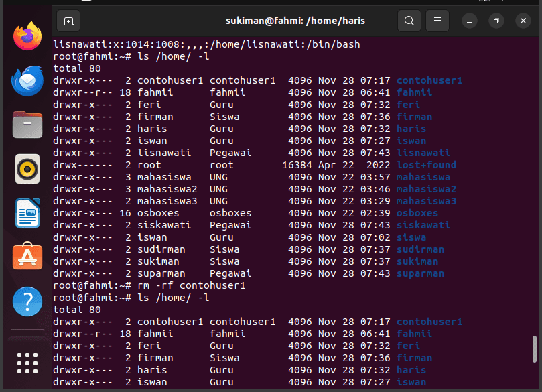Click the lost+found directory name
Image resolution: width=542 pixels, height=392 pixels.
426,165
